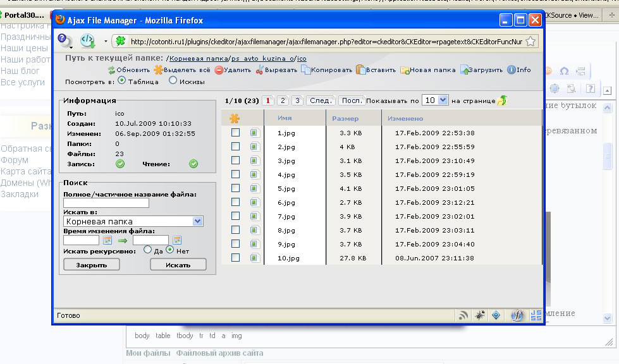Screen dimensions: 619x364
Task: Select Да for recursive search
Action: pos(147,250)
